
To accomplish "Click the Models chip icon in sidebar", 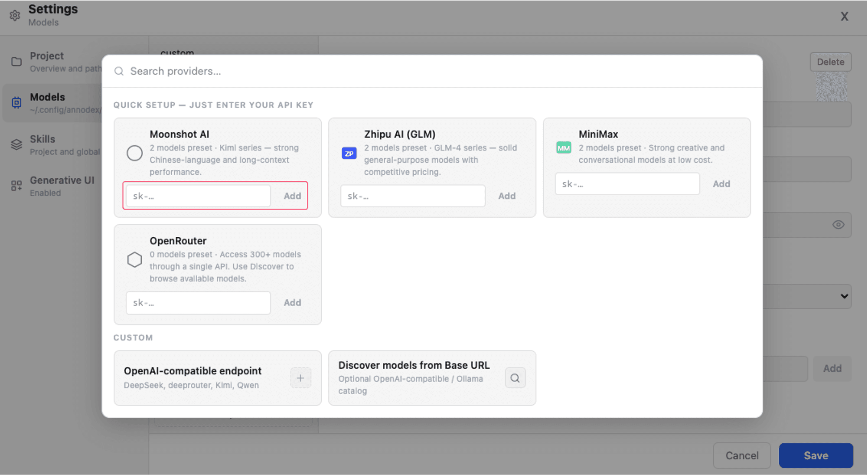I will pyautogui.click(x=16, y=102).
